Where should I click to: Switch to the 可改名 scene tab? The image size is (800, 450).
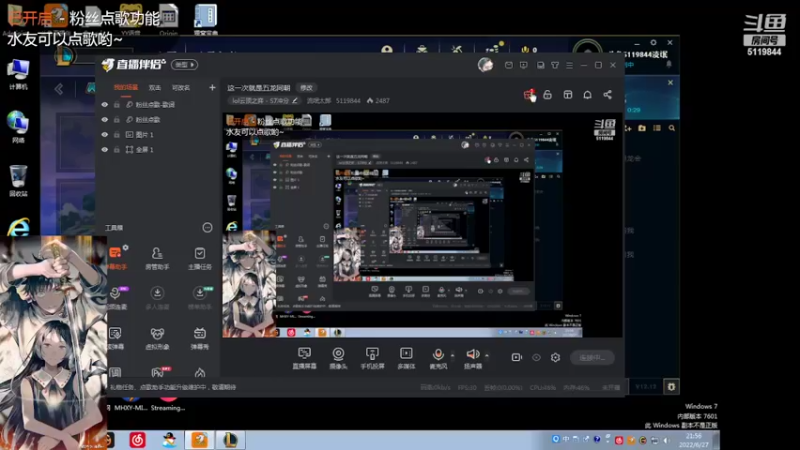[x=181, y=88]
